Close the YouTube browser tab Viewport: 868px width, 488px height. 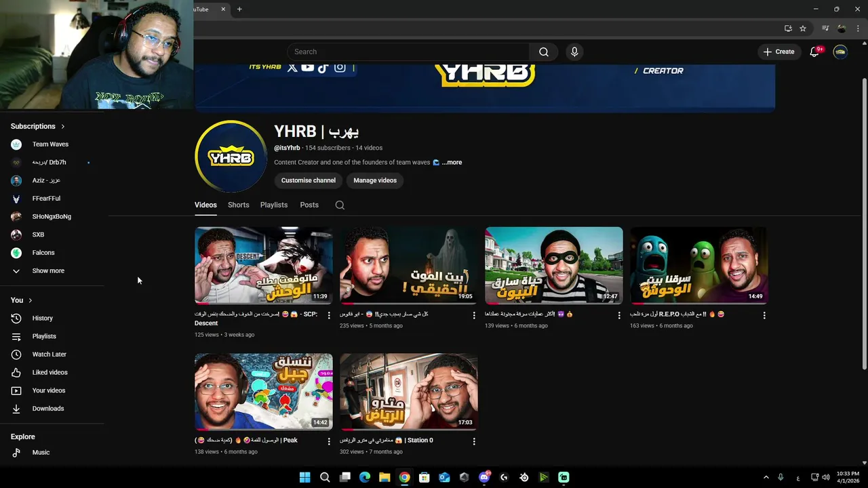coord(223,9)
